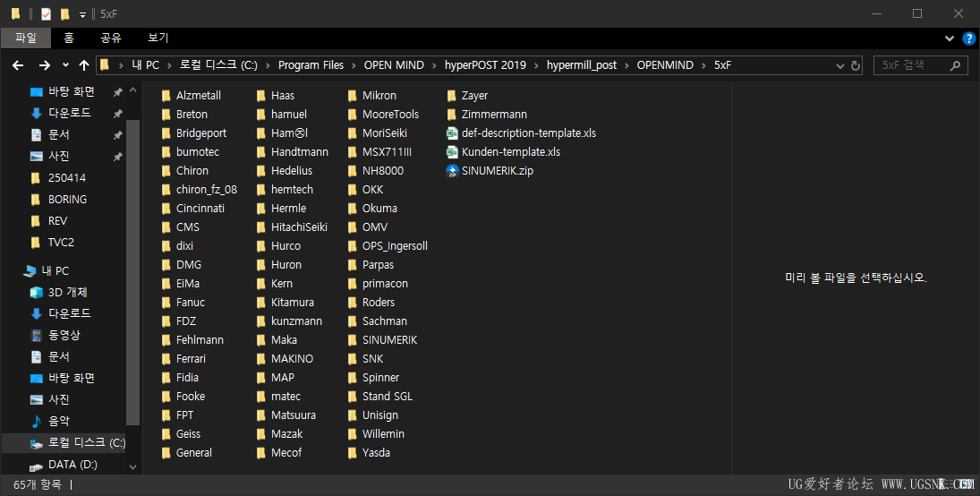Screen dimensions: 980x496
Task: Switch to the 홈 ribbon tab
Action: (69, 38)
